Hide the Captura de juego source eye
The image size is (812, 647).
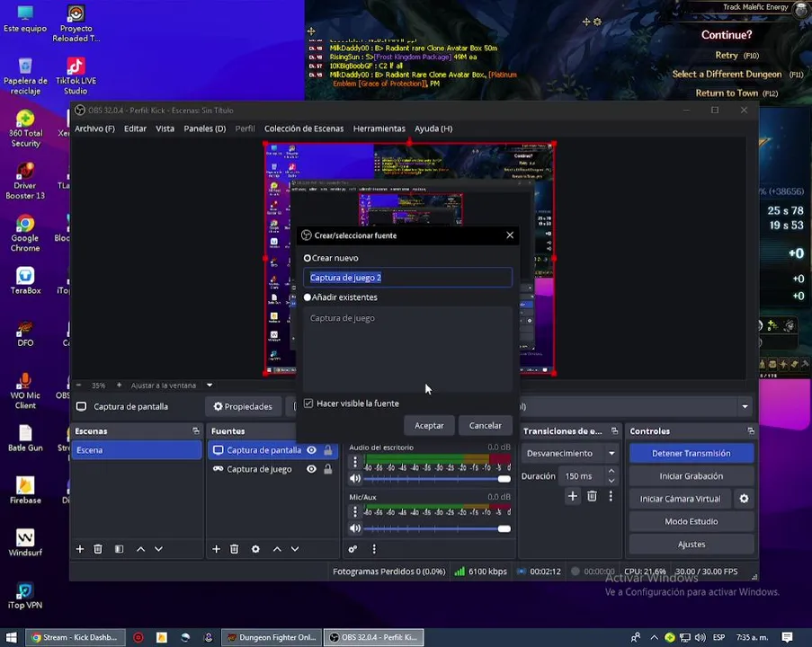pyautogui.click(x=311, y=469)
